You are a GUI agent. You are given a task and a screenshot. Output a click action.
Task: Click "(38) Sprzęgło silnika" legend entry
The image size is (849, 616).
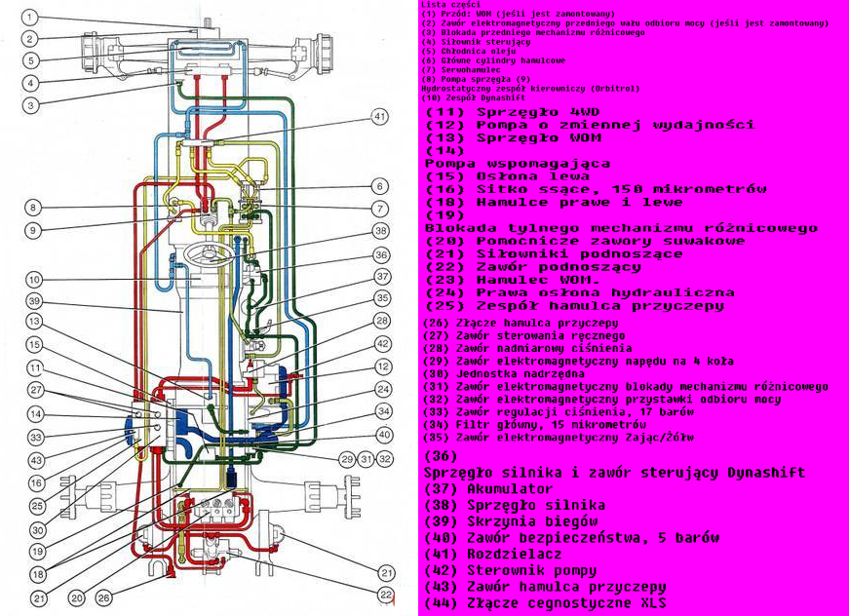click(x=515, y=506)
